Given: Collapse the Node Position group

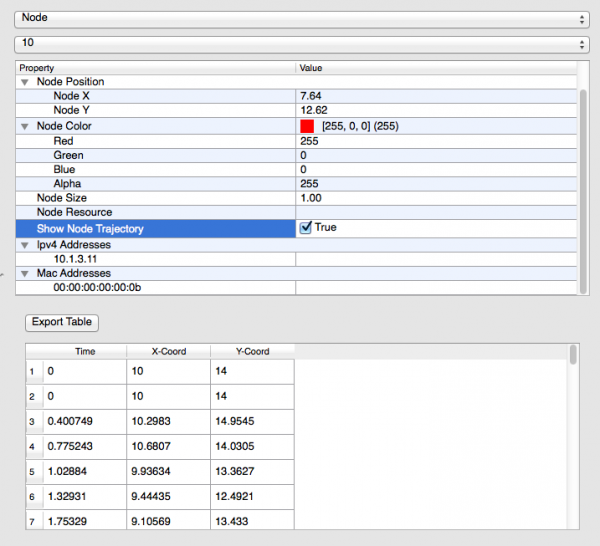Looking at the screenshot, I should [x=24, y=82].
